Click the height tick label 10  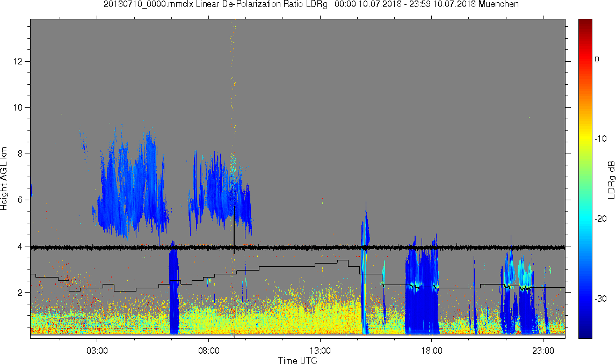coord(18,107)
